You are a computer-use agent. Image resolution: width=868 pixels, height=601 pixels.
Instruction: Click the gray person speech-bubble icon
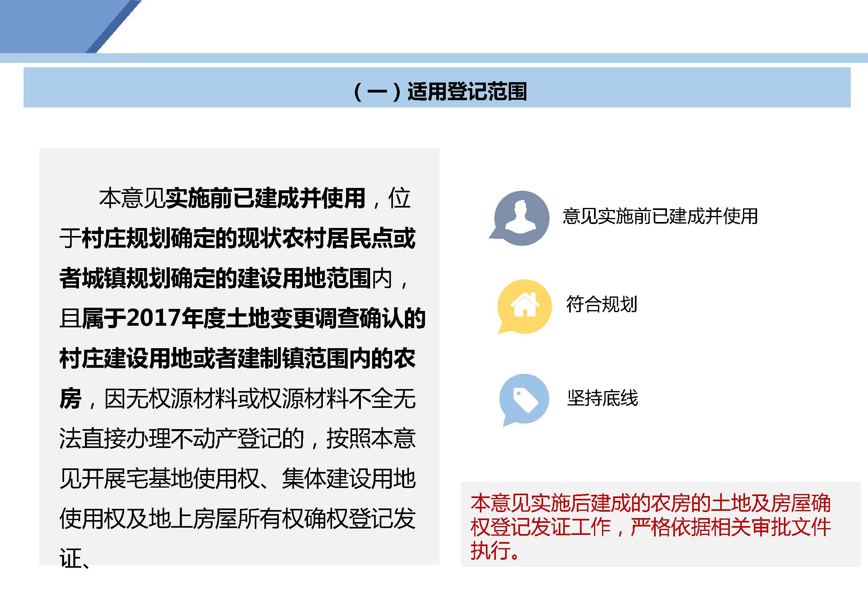pos(520,218)
